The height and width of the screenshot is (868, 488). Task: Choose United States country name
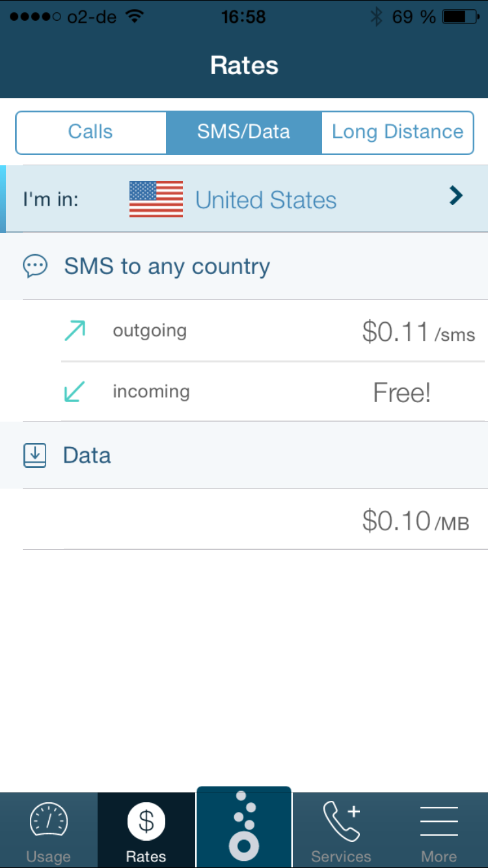266,200
